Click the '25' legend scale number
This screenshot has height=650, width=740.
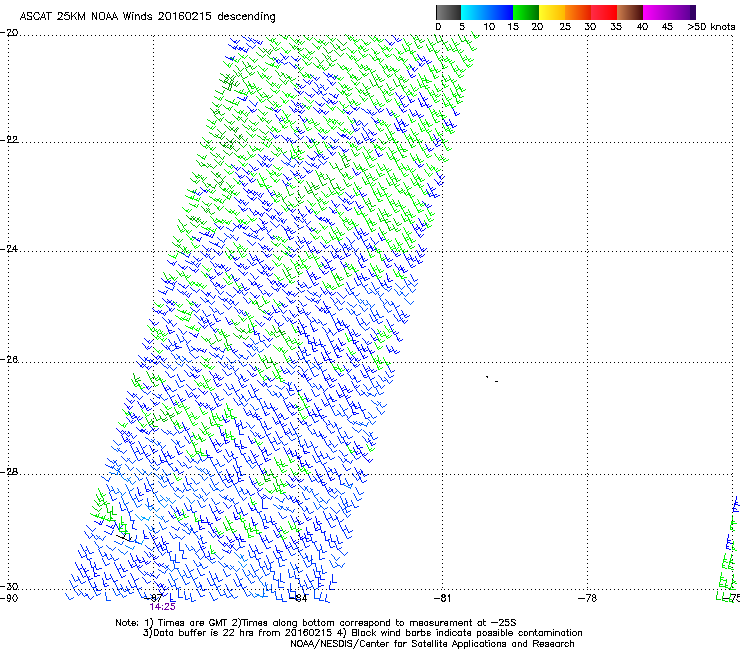click(565, 27)
